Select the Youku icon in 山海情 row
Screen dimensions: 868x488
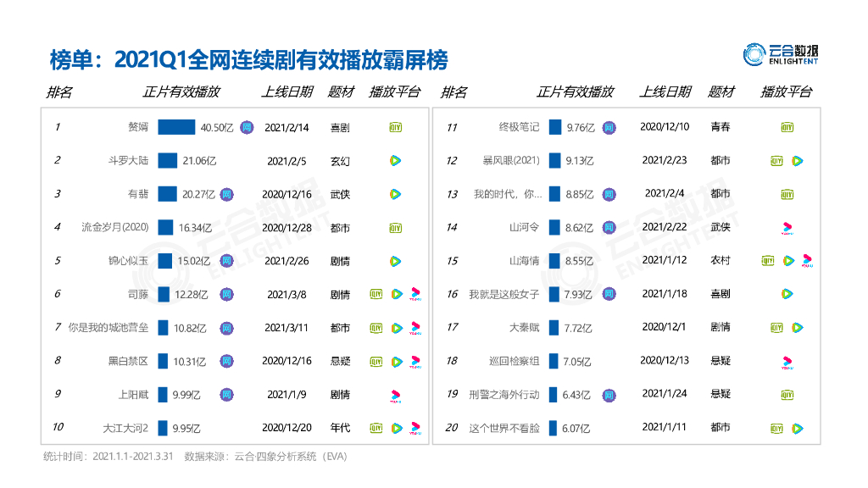[807, 261]
